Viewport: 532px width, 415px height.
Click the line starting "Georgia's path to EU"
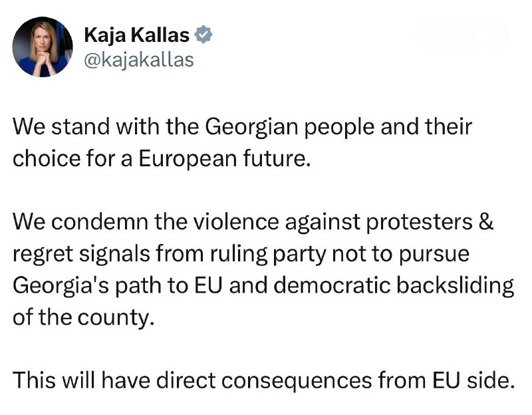tap(263, 286)
